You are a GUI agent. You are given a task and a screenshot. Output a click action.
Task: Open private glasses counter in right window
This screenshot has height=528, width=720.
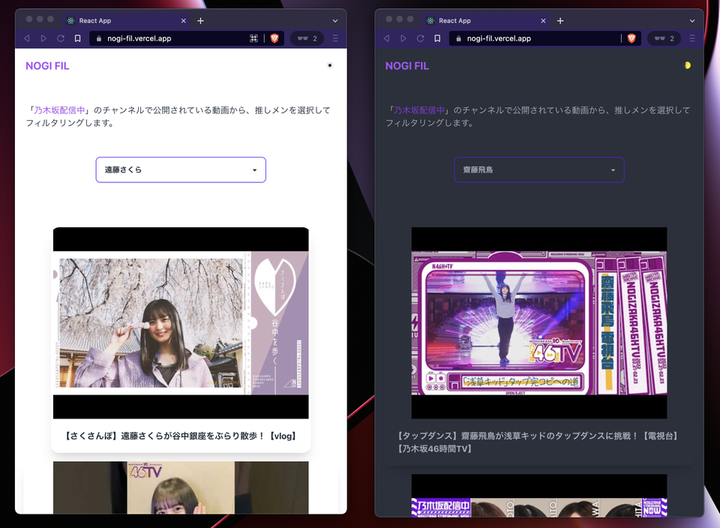pyautogui.click(x=664, y=39)
